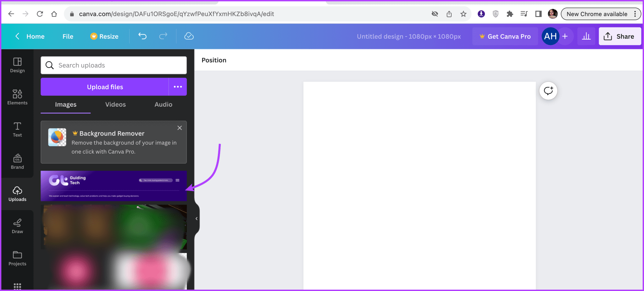Dismiss the Background Remover promo
This screenshot has width=644, height=291.
coord(180,128)
